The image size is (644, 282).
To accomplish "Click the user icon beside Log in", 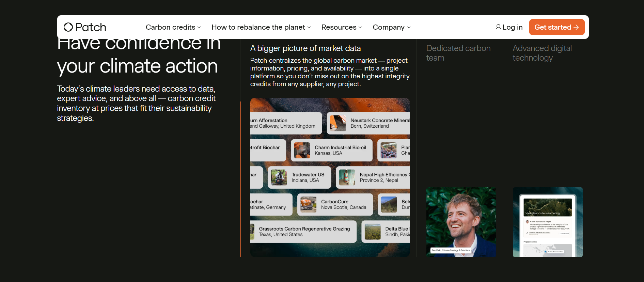I will point(498,27).
